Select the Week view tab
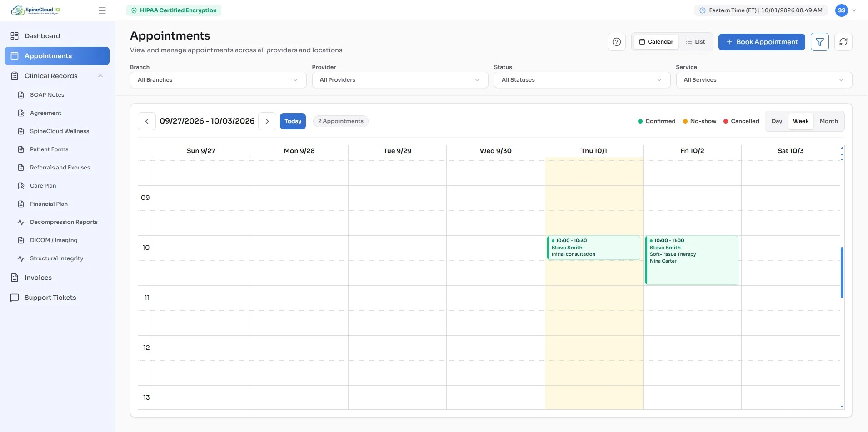Image resolution: width=868 pixels, height=432 pixels. (801, 121)
